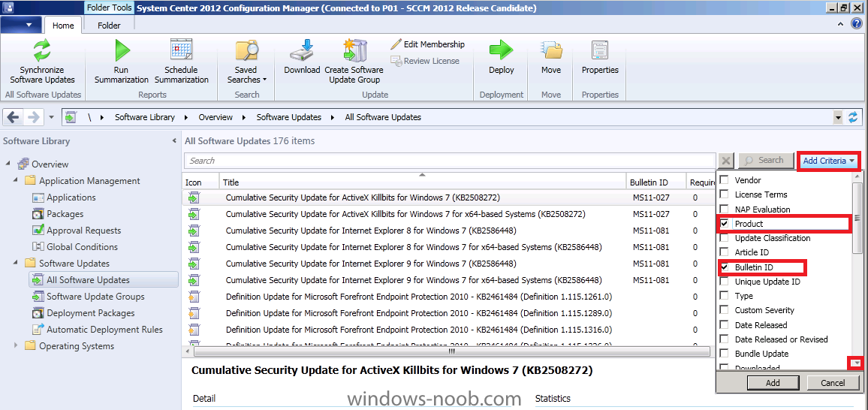Check the Unique Update ID checkbox
The image size is (868, 410).
click(x=724, y=282)
